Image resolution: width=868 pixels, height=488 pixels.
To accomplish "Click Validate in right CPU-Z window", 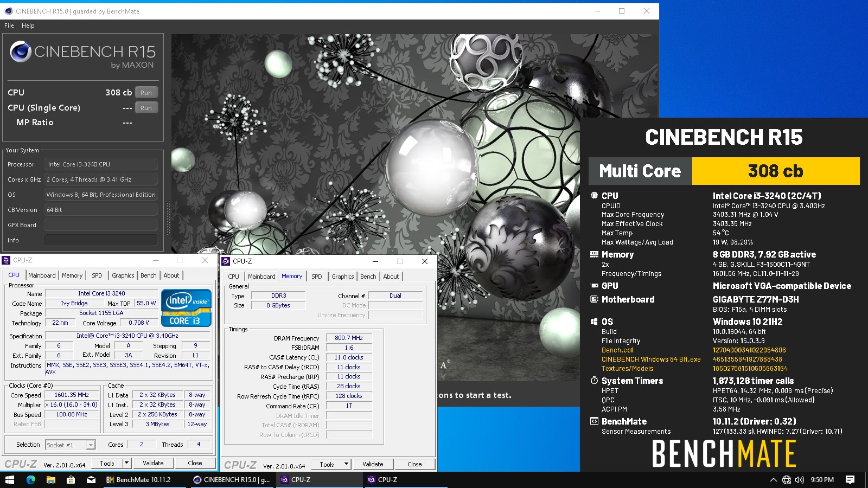I will click(x=373, y=465).
